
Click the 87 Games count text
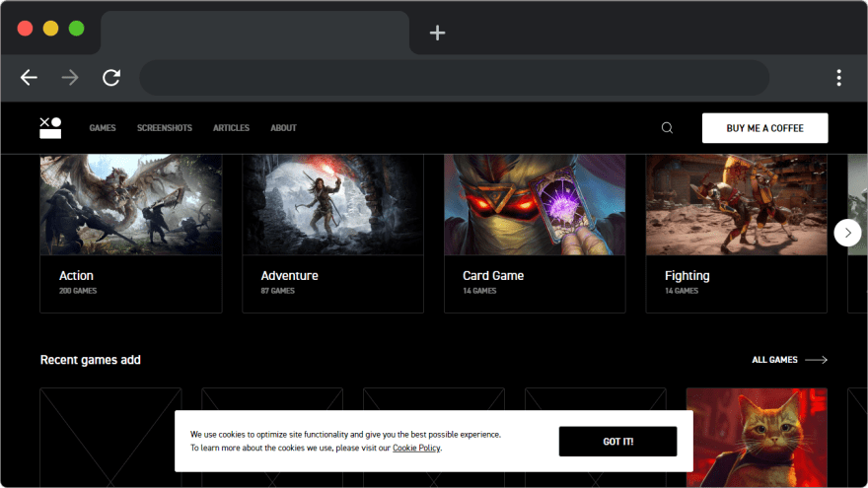278,291
